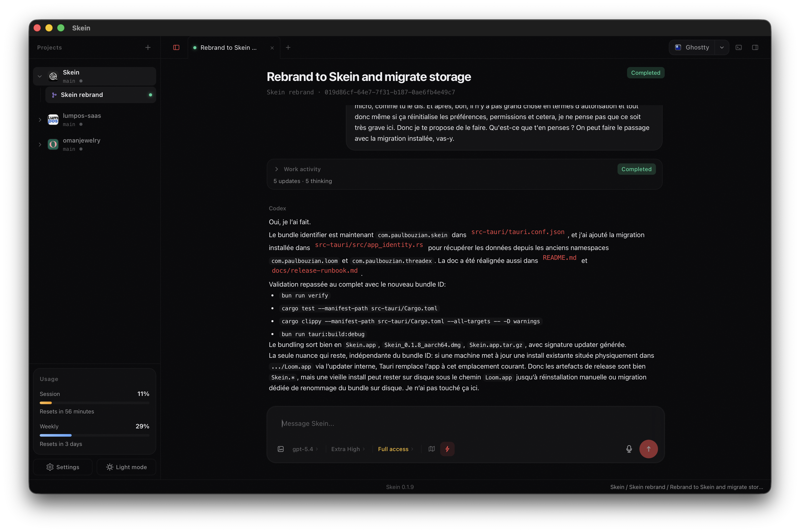Click the image attachment icon
800x532 pixels.
[x=281, y=449]
